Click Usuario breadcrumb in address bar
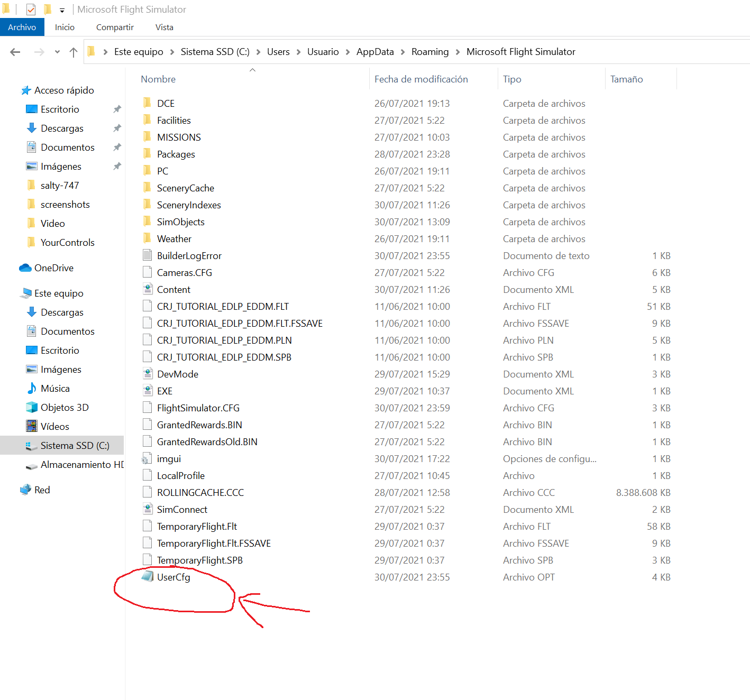 323,52
